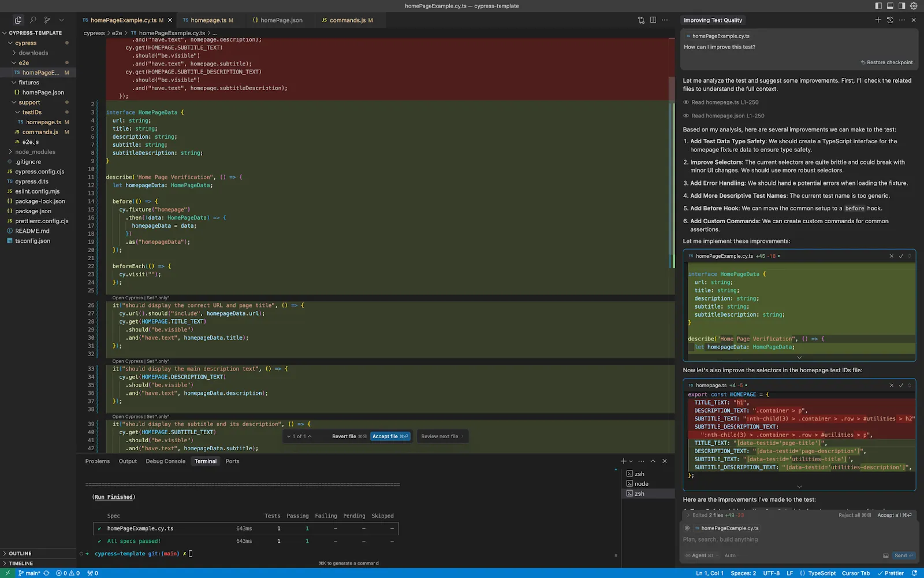Close the chat panel

[914, 20]
